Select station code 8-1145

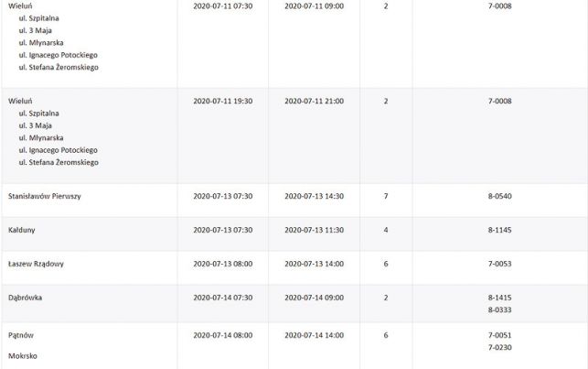[x=499, y=230]
